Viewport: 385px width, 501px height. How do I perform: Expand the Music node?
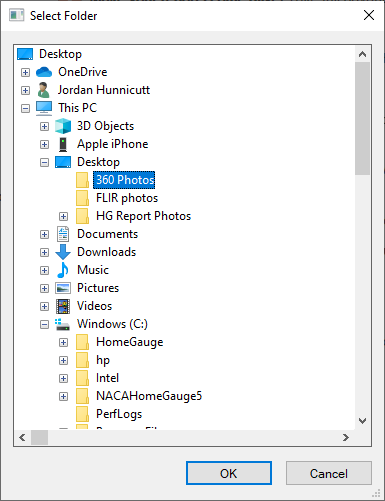coord(44,270)
